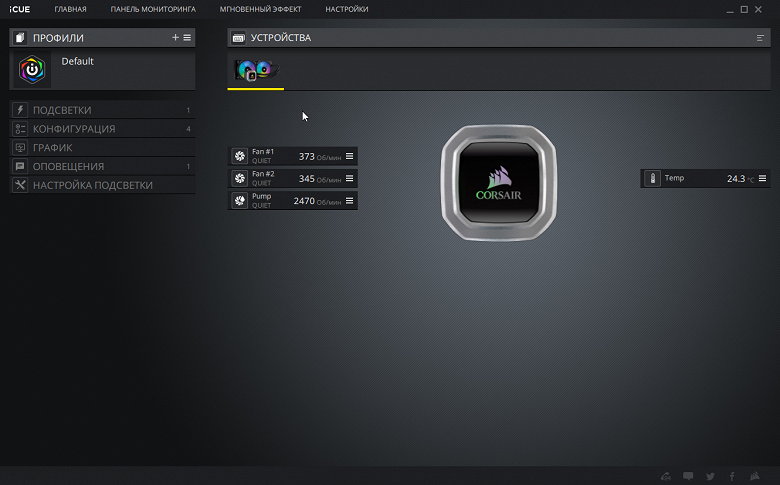This screenshot has height=485, width=780.
Task: Open the devices panel menu icon
Action: [760, 38]
